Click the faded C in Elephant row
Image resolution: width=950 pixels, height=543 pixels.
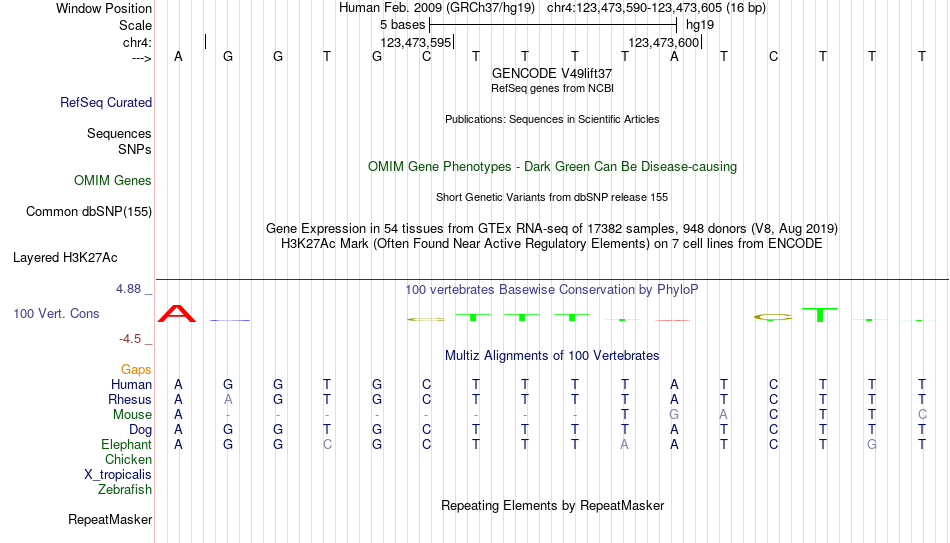pos(327,444)
